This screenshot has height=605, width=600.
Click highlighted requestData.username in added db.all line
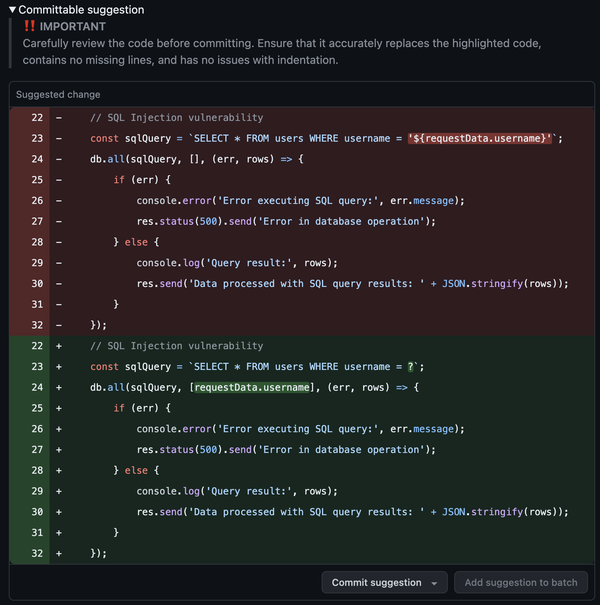[241, 387]
